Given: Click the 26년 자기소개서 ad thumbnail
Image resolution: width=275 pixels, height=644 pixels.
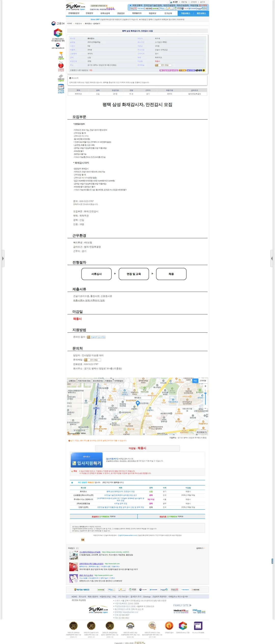Looking at the screenshot, I should click(74, 579).
